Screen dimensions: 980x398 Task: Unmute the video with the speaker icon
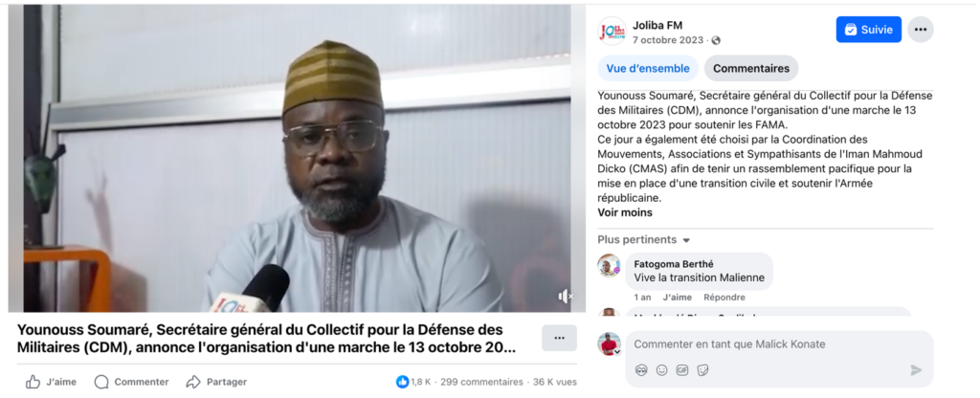click(x=565, y=297)
